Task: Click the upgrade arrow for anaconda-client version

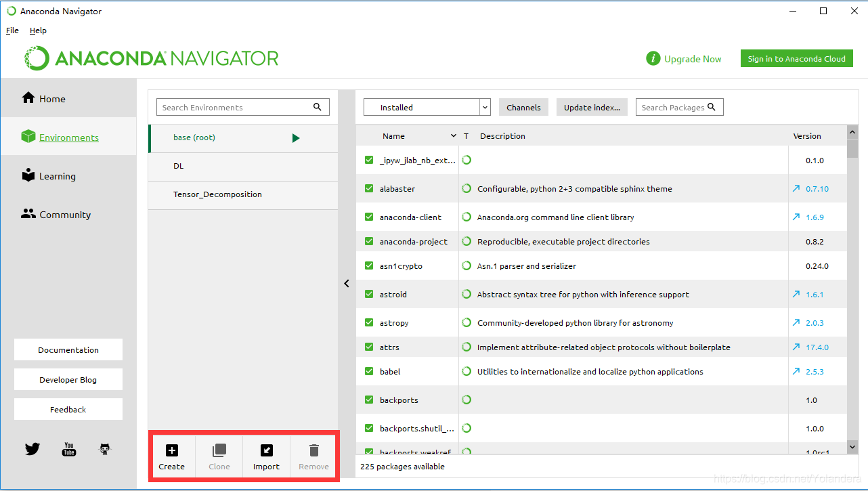Action: (x=796, y=217)
